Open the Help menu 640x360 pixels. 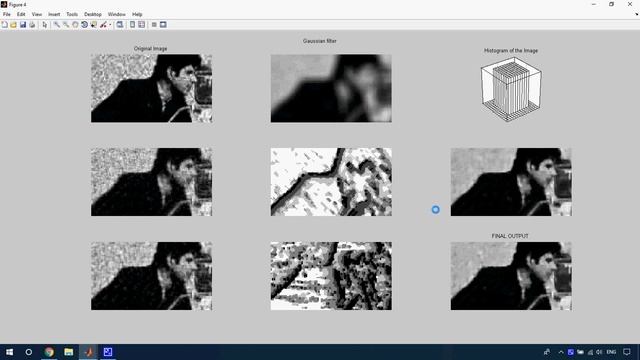137,14
